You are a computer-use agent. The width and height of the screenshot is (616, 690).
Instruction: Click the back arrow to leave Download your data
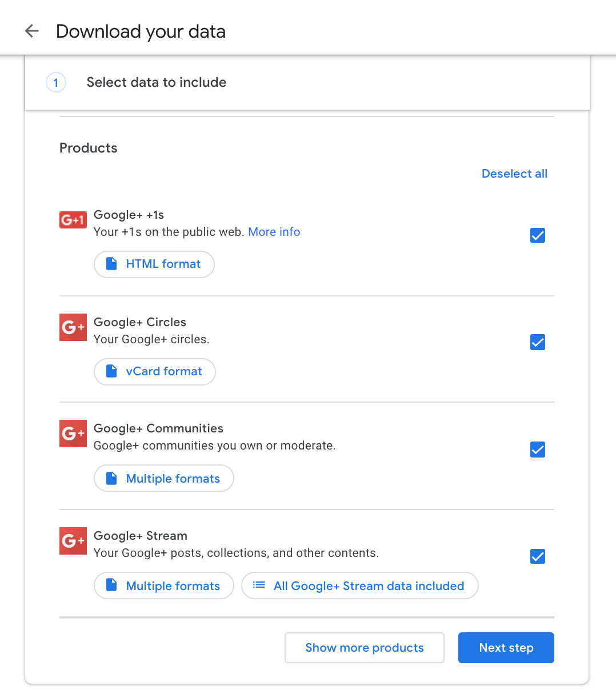click(x=31, y=31)
